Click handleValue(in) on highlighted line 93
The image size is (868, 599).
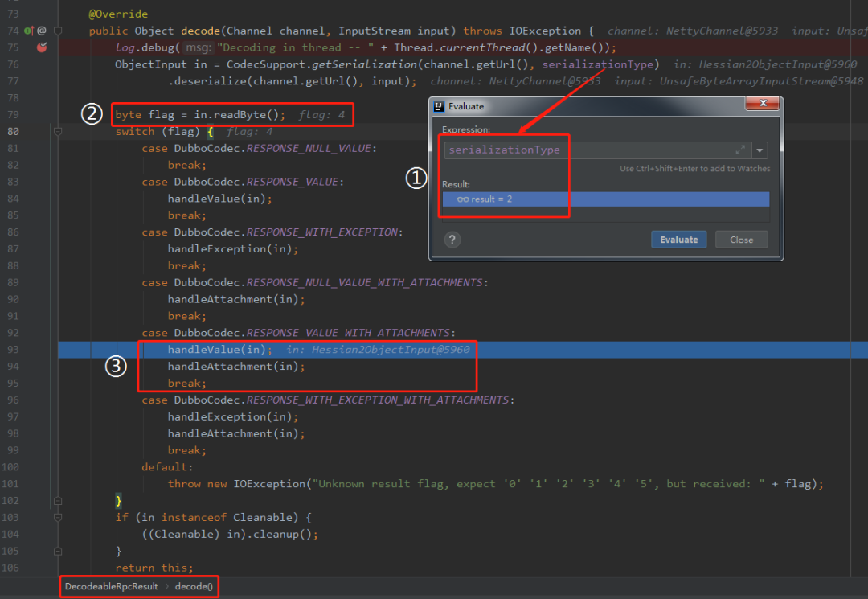click(x=217, y=350)
